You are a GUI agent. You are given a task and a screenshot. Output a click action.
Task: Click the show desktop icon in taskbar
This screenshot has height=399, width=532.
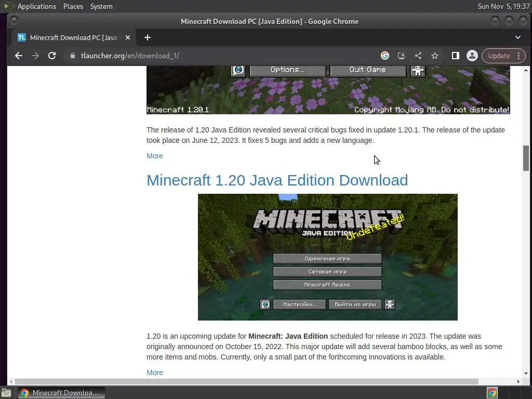6,393
